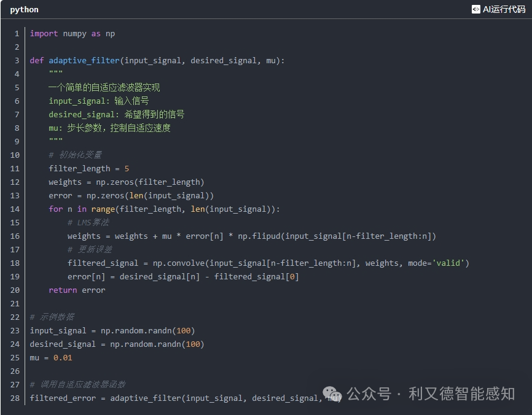Click the 'desired_signal: 希望得到的信号' line
532x415 pixels.
click(x=116, y=115)
